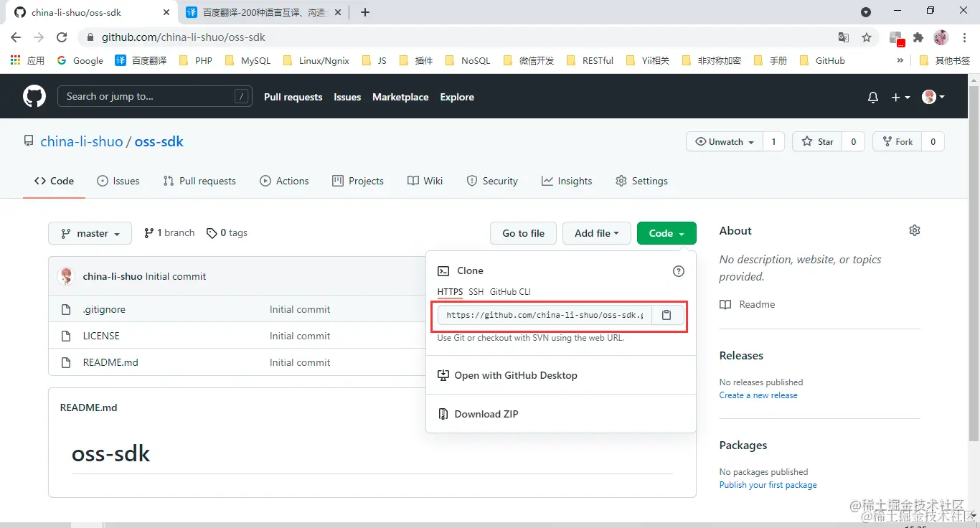980x528 pixels.
Task: Open the PHP bookmarks folder
Action: [195, 61]
